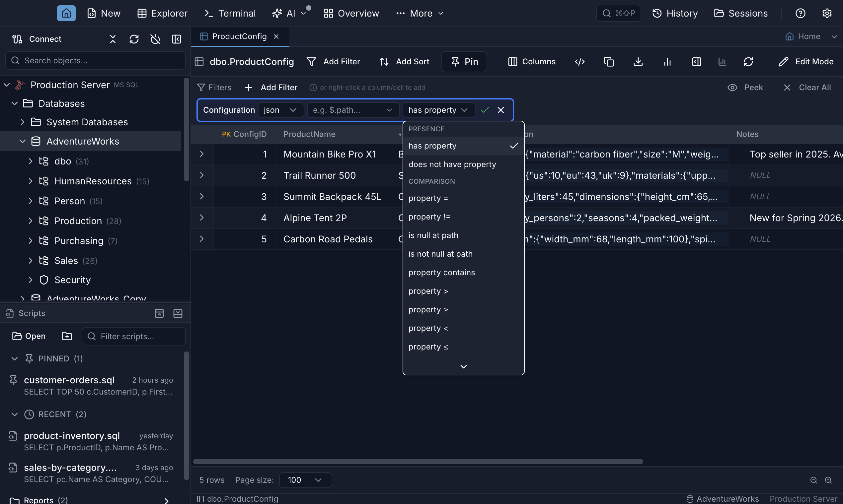The image size is (843, 504).
Task: Open the Columns chooser
Action: tap(532, 61)
